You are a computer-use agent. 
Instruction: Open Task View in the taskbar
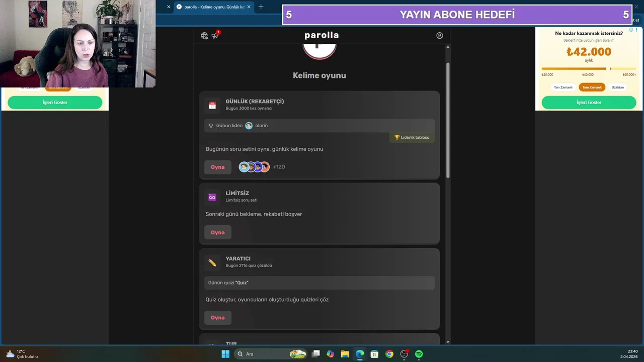click(x=316, y=354)
